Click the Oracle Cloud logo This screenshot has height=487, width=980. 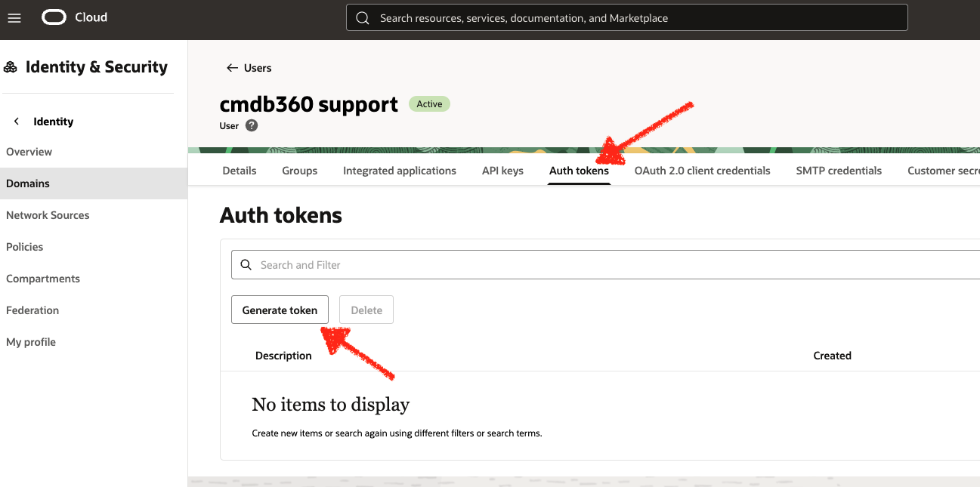coord(54,17)
